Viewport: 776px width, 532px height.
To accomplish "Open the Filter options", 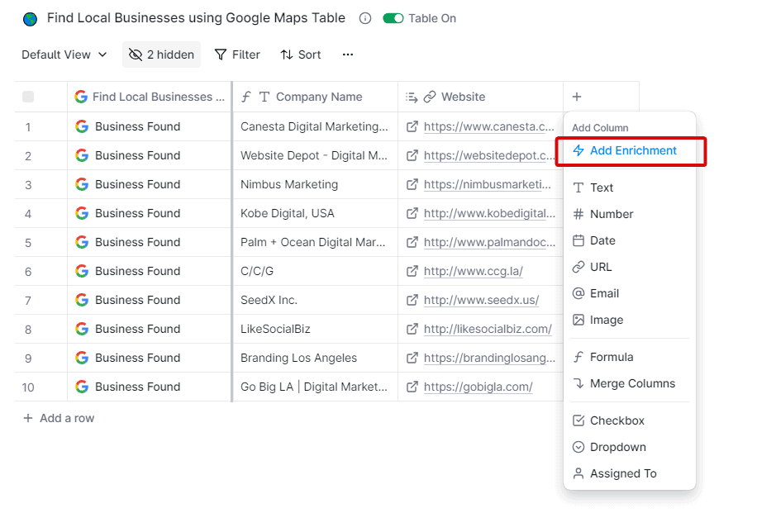I will click(237, 55).
